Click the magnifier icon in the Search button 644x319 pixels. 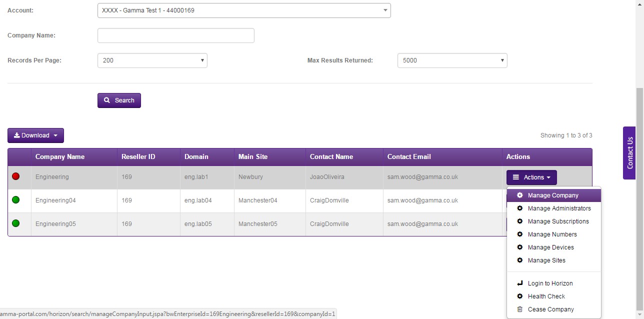coord(107,100)
